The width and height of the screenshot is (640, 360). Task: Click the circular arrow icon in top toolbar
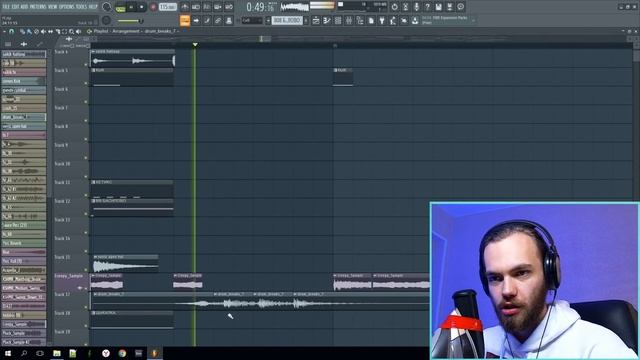[394, 7]
